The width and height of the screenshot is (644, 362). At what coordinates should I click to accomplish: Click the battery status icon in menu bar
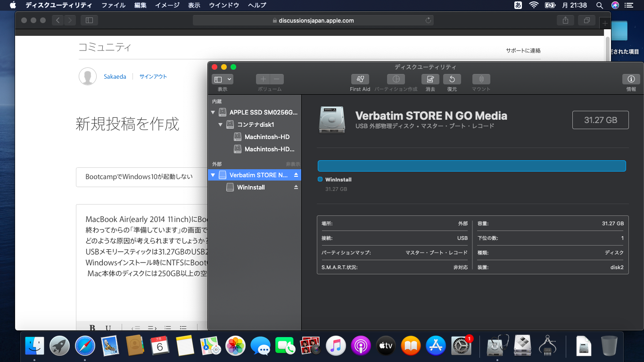tap(550, 5)
